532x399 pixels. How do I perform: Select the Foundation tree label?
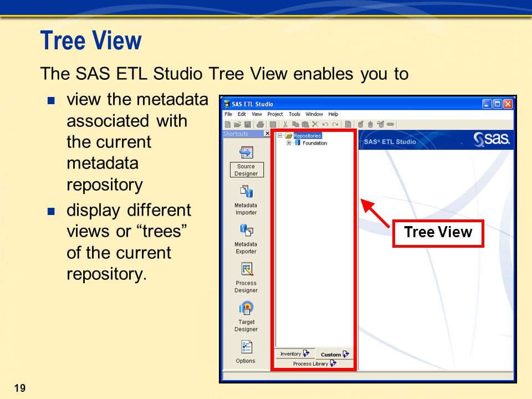click(x=315, y=143)
